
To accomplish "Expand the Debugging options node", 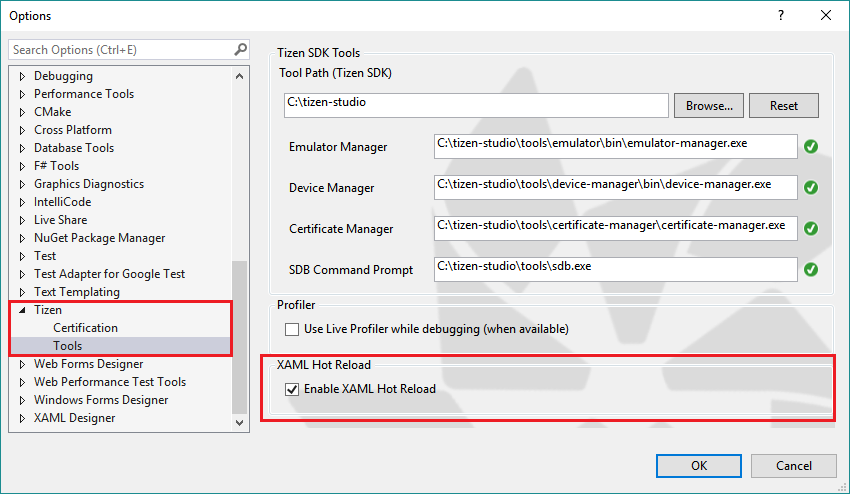I will tap(23, 76).
